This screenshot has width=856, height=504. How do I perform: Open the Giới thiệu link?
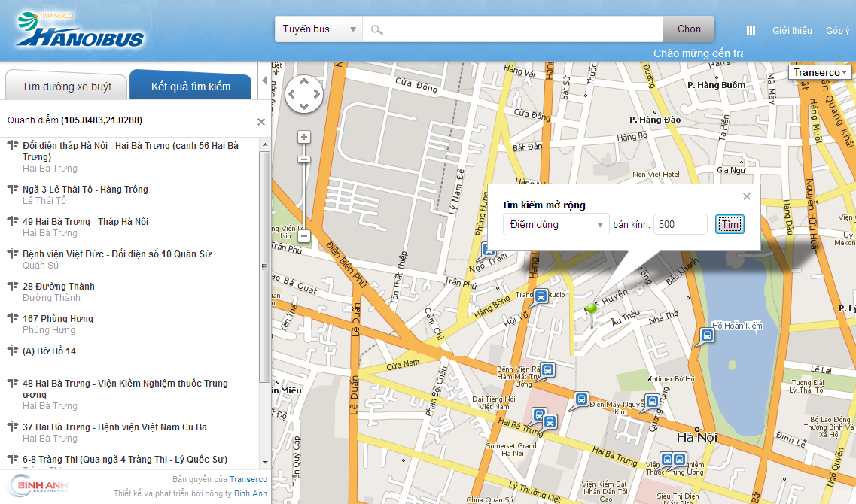(791, 31)
